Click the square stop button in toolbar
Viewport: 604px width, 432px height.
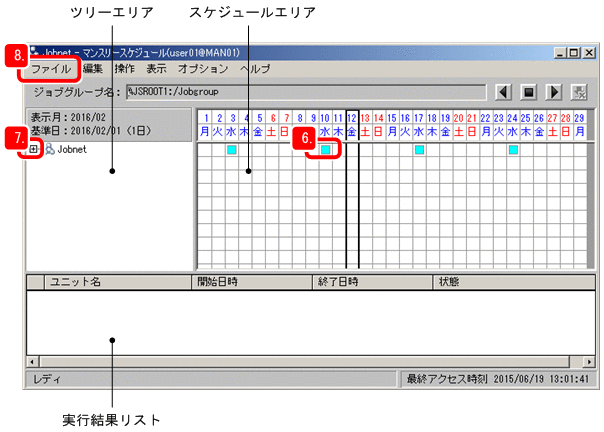pyautogui.click(x=528, y=92)
